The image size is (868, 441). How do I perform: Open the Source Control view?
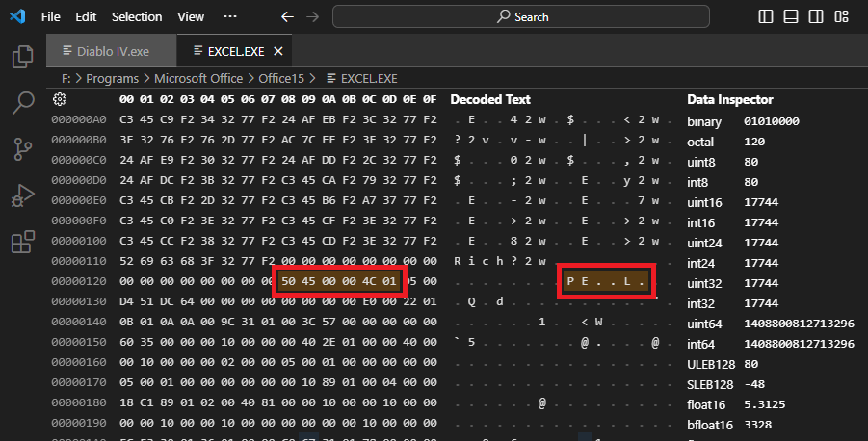(x=23, y=149)
